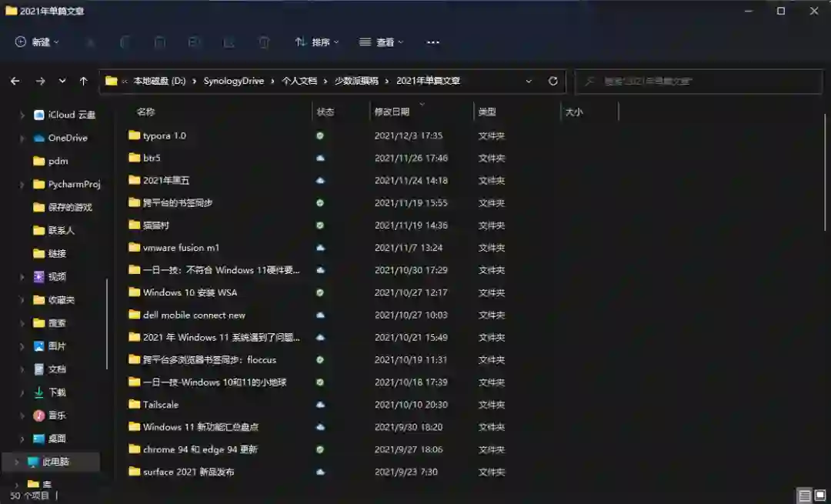Select 图片 in the sidebar
Screen dimensions: 831x504
(50, 346)
